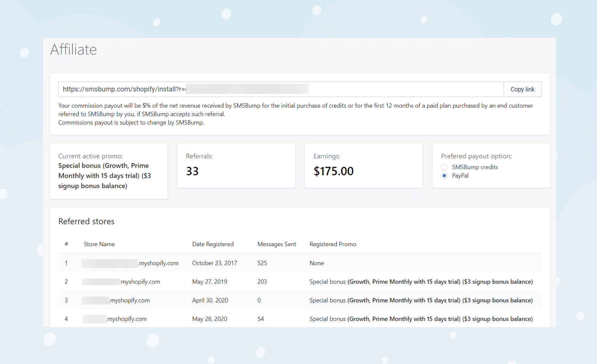Click the Referrals count 33
597x364 pixels.
192,171
